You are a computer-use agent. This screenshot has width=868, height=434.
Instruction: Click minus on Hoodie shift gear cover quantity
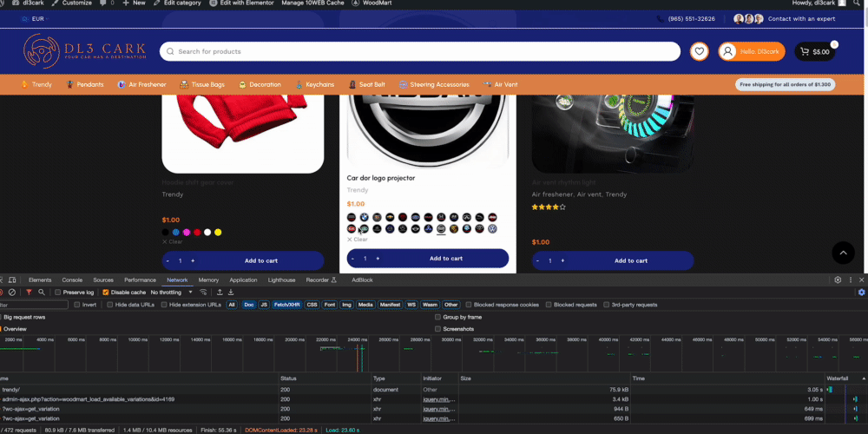pyautogui.click(x=168, y=260)
